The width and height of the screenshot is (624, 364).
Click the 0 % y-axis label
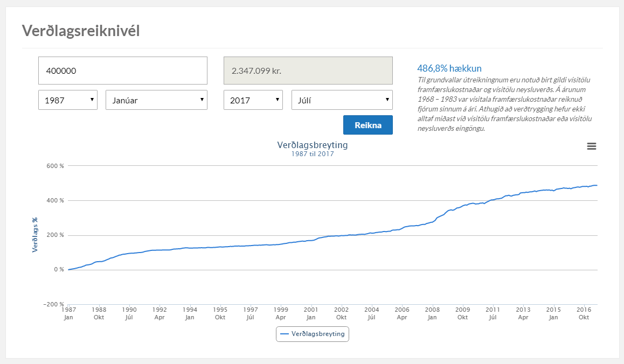point(58,270)
